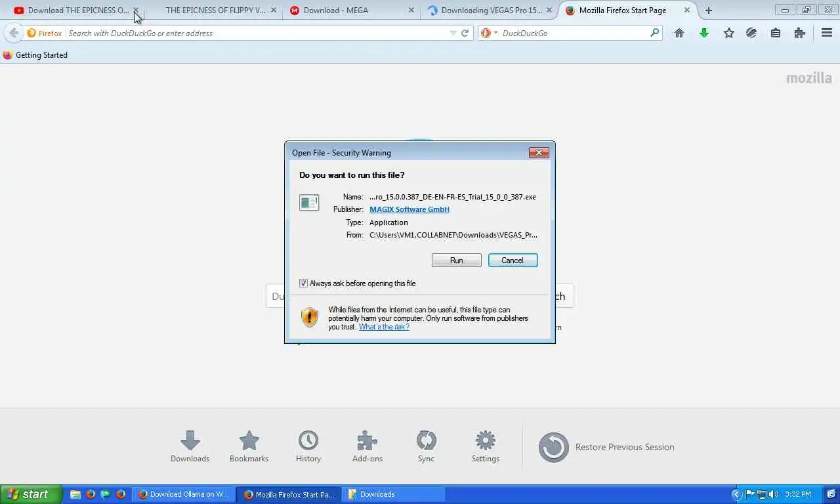This screenshot has width=840, height=504.
Task: Close the Downloading VEGAS Pro tab
Action: tap(549, 10)
